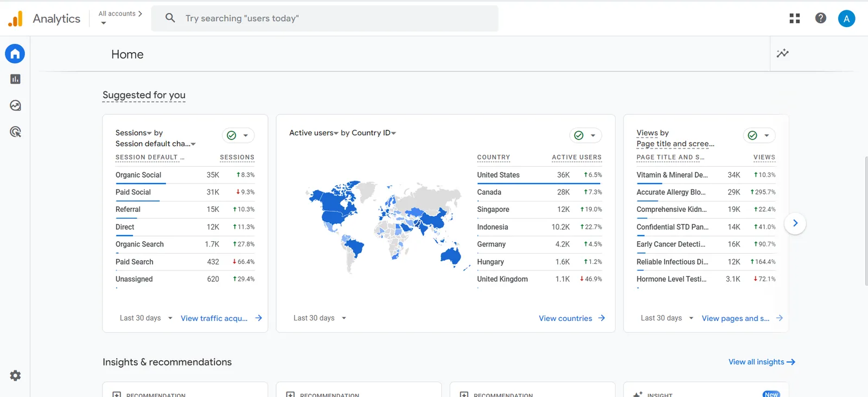Open All accounts selector
This screenshot has height=397, width=868.
tap(120, 18)
